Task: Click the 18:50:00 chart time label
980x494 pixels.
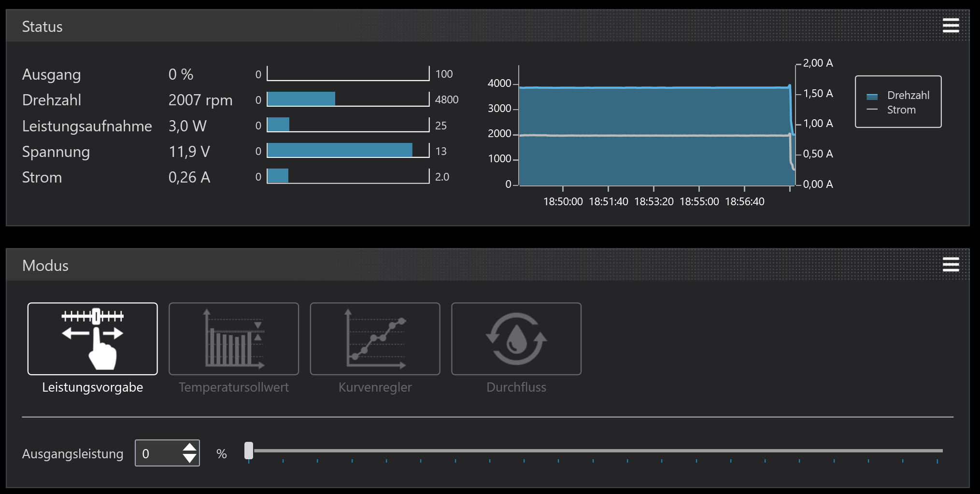Action: click(563, 201)
